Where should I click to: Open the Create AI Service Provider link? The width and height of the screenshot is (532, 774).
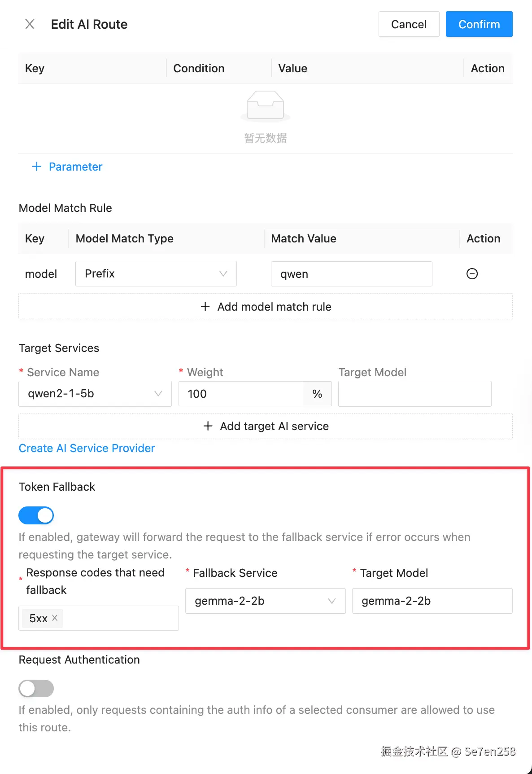pos(87,448)
